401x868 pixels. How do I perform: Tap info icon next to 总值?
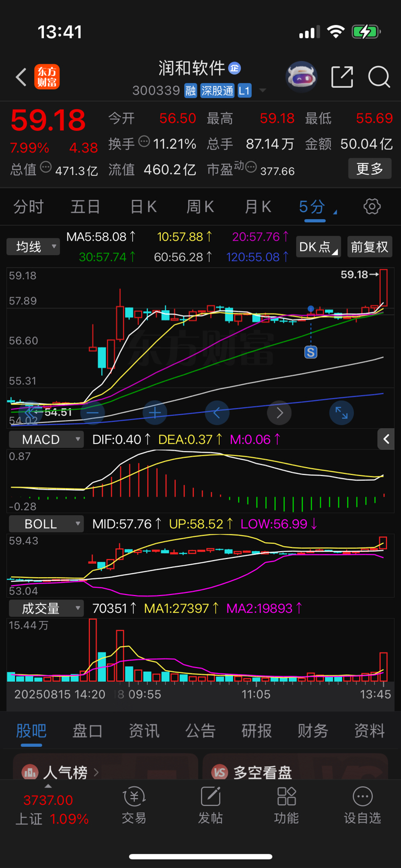[x=46, y=168]
